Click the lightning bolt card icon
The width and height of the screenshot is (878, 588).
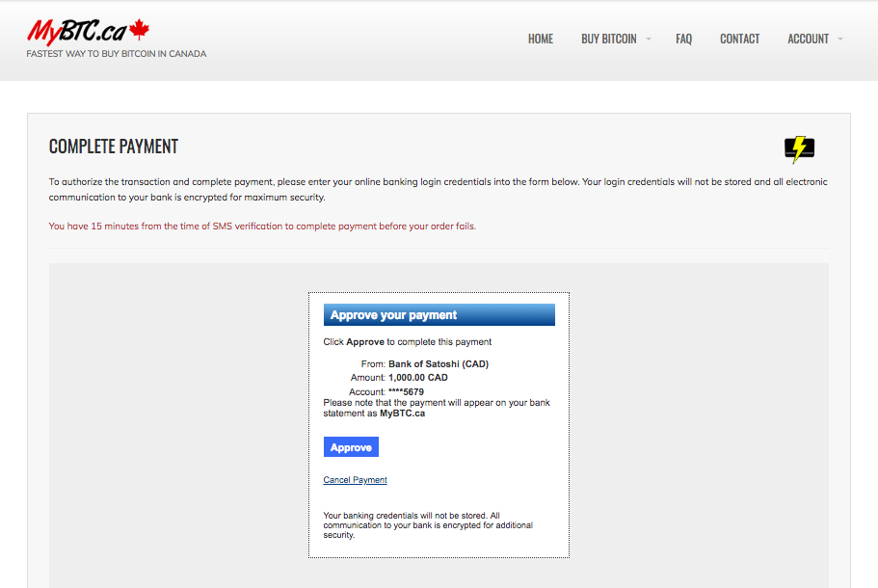pyautogui.click(x=799, y=149)
